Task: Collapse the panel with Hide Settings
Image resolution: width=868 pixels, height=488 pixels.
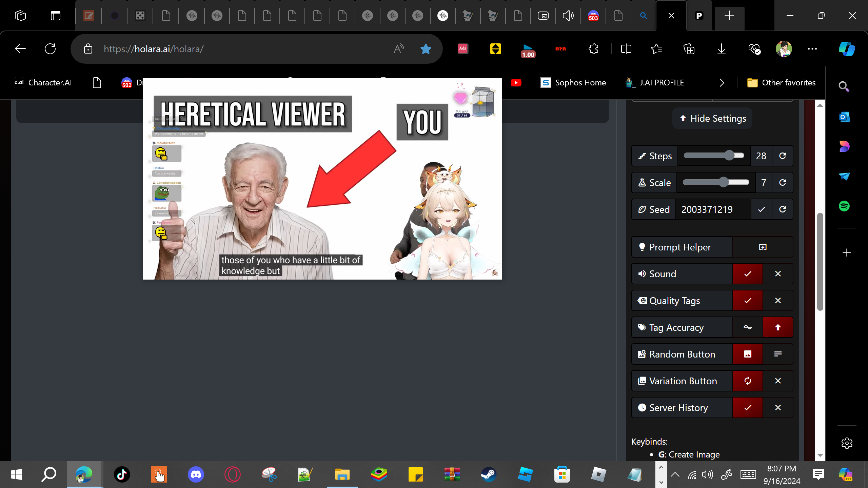Action: pos(712,118)
